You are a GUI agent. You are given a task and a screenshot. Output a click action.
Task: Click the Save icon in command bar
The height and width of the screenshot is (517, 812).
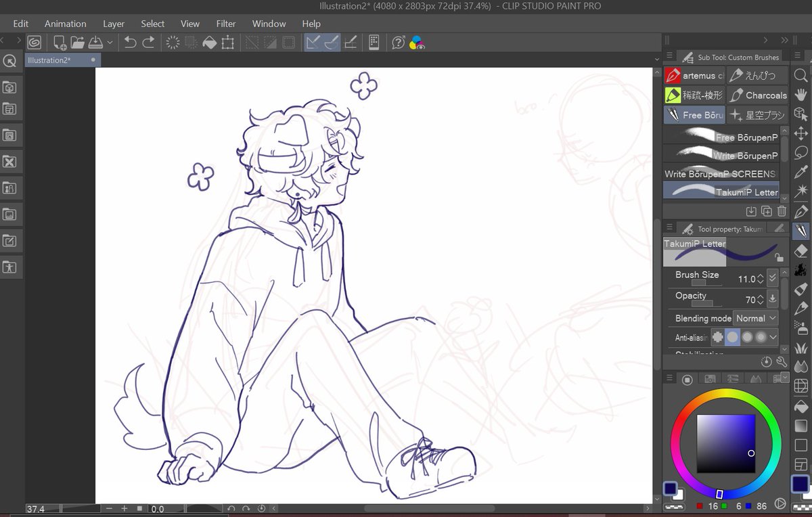pos(95,43)
